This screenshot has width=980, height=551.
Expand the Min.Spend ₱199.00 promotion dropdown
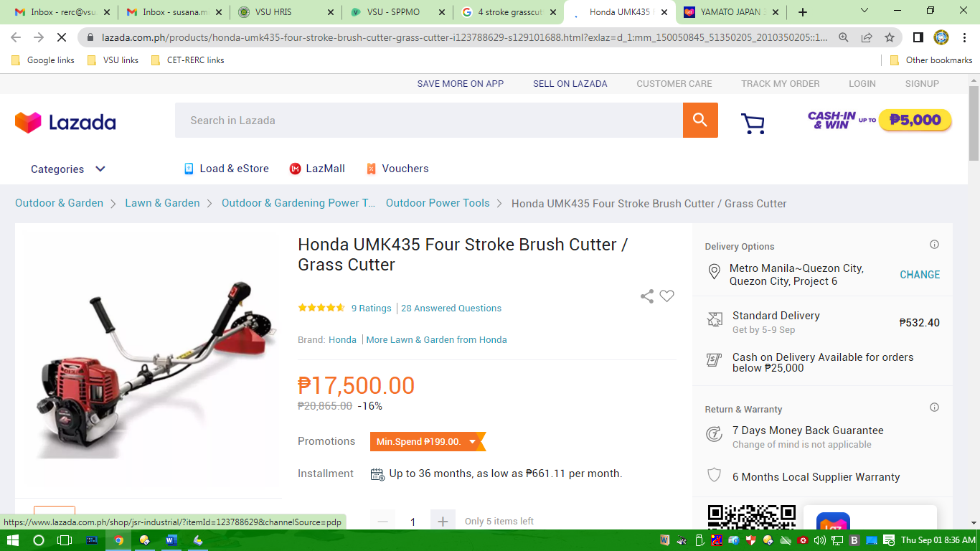point(472,442)
